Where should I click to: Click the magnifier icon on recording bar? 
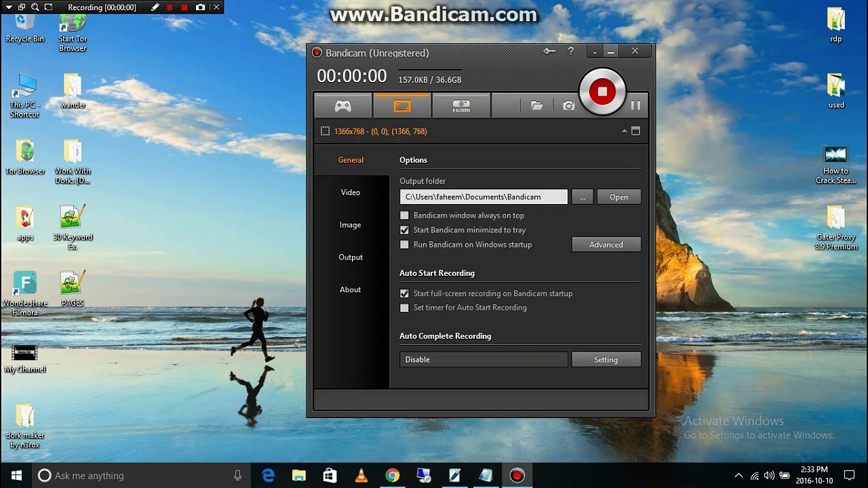click(34, 7)
